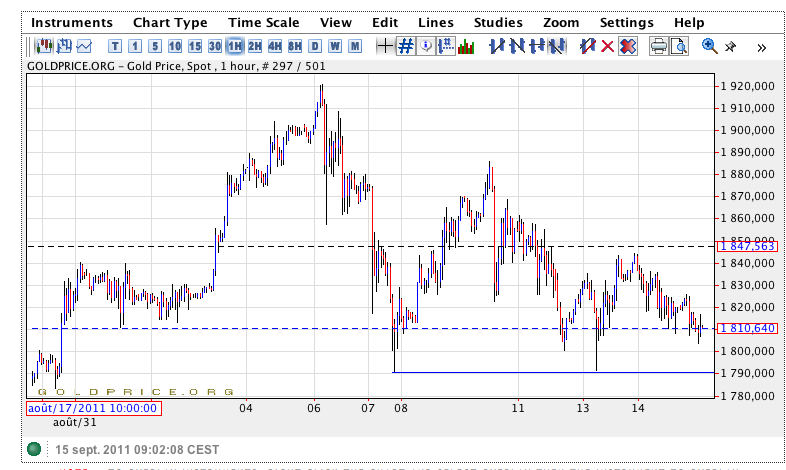Select the 1H time scale button
Viewport: 786px width, 470px height.
[235, 46]
